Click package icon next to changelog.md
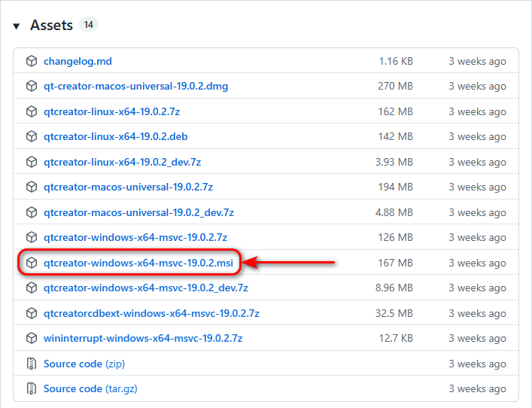 pos(32,61)
